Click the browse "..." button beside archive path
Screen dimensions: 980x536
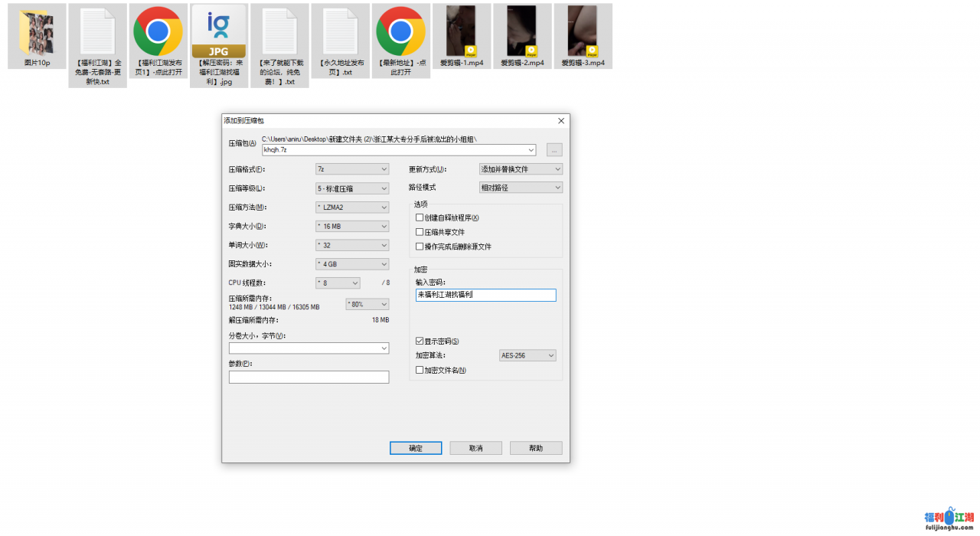point(554,149)
